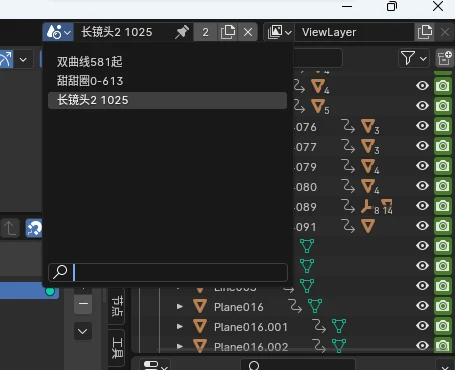Click the armature icon on row 089

point(366,206)
